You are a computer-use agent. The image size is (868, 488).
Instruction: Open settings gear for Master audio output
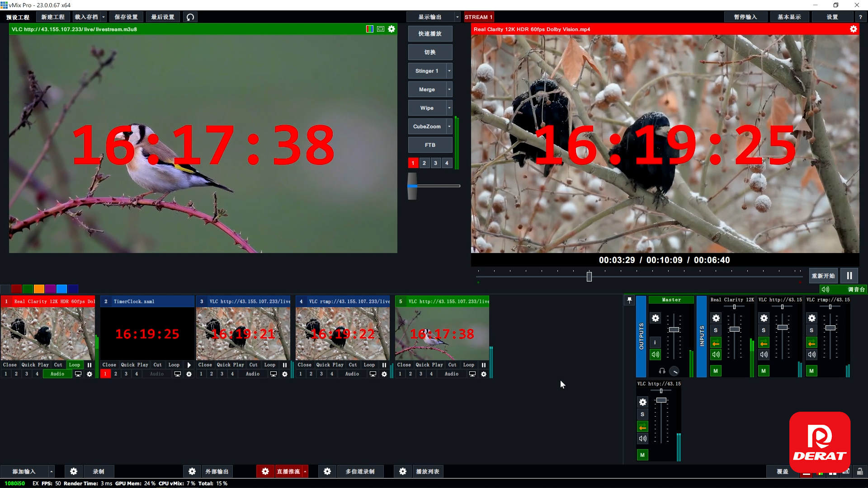point(655,318)
